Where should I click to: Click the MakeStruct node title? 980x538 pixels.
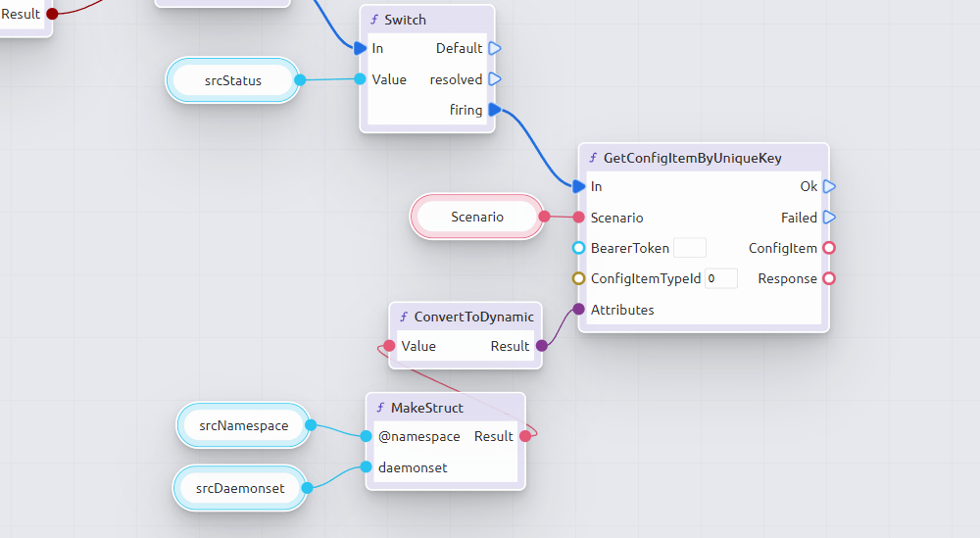click(427, 407)
